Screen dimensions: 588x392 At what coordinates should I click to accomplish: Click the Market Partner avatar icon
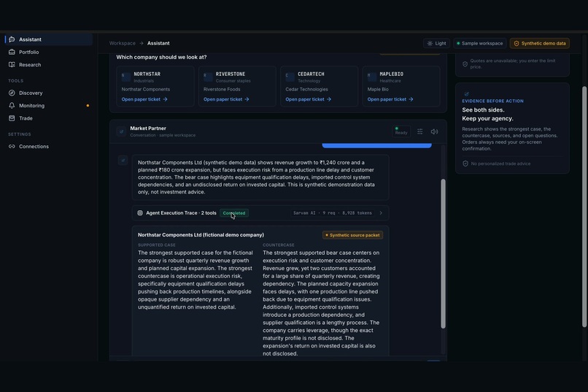click(121, 131)
